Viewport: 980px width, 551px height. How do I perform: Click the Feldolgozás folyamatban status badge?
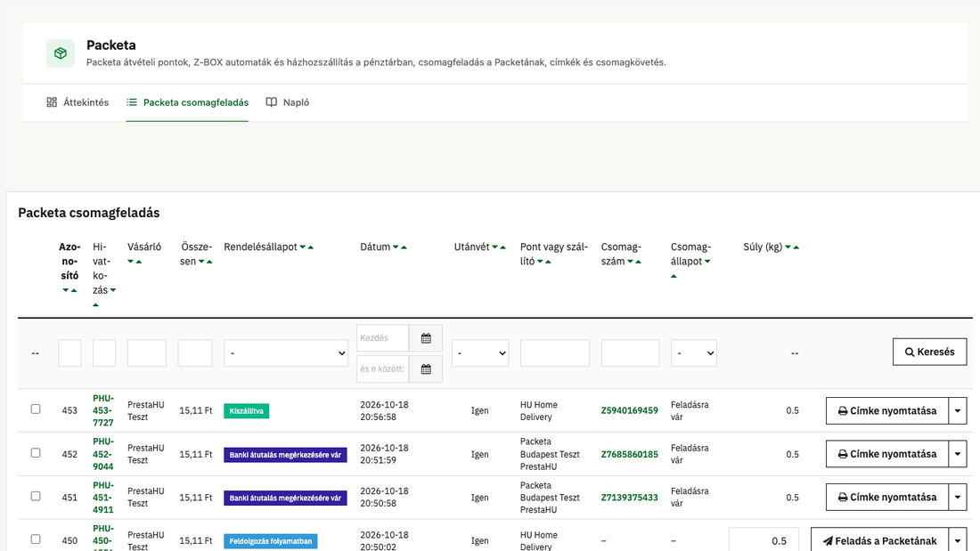pos(271,541)
